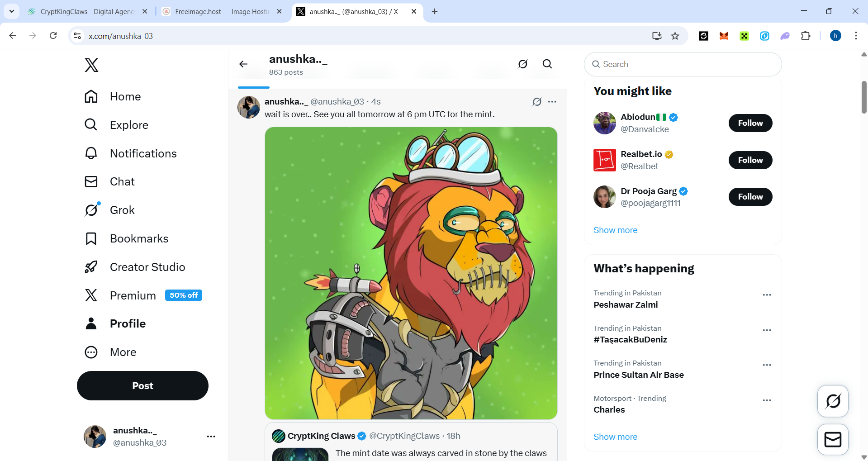The height and width of the screenshot is (461, 868).
Task: Follow Dr Pooja Garg
Action: click(x=750, y=197)
